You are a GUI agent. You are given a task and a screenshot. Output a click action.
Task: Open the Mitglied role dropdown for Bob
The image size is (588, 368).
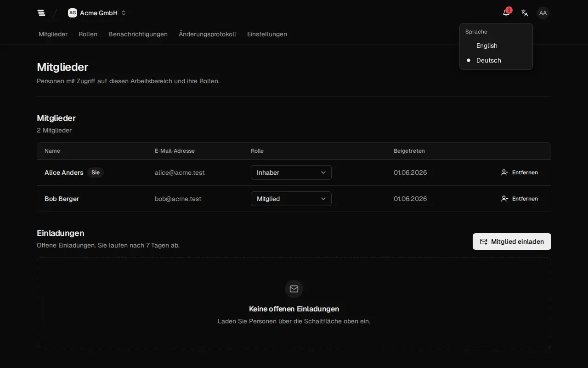[x=291, y=199]
